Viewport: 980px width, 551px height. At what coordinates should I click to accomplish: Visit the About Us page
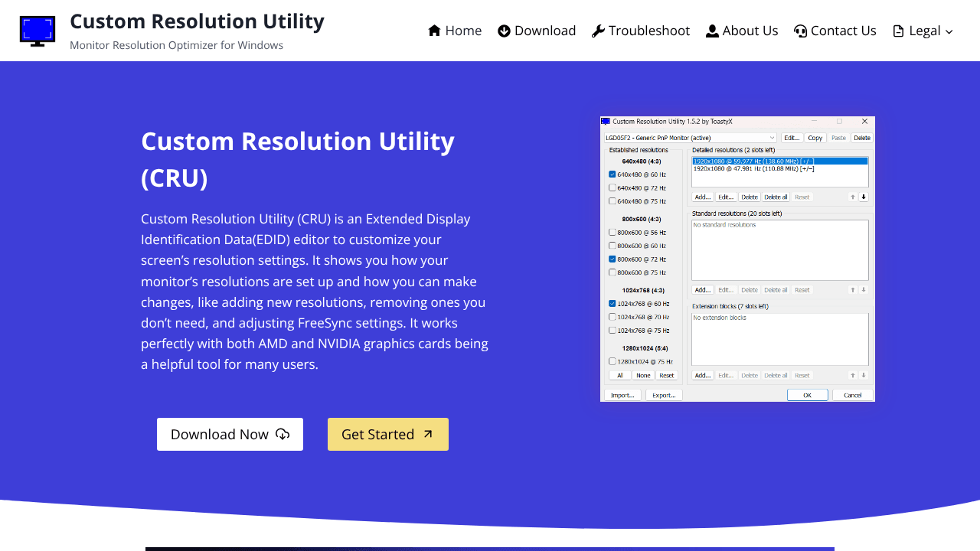pos(742,31)
